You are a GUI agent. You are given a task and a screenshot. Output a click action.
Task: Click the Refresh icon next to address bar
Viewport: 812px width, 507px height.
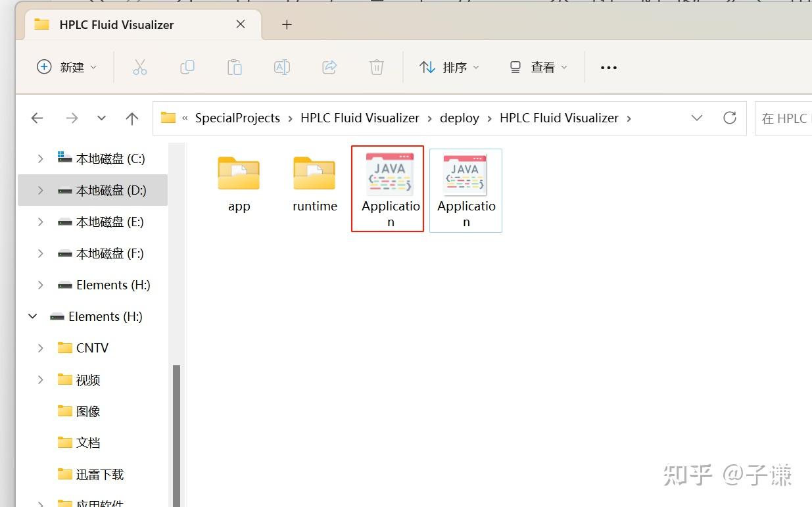[x=730, y=118]
